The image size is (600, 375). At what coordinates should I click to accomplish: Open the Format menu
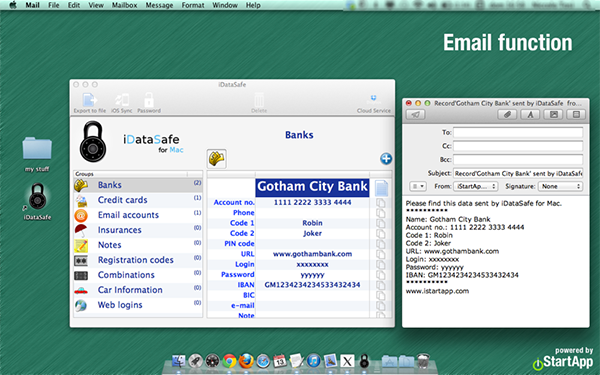(x=193, y=5)
